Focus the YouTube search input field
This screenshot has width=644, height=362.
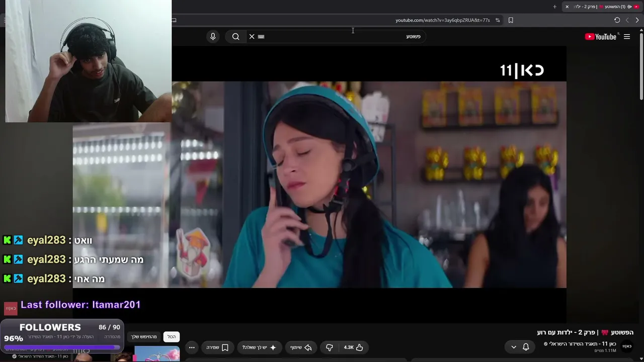click(x=337, y=36)
